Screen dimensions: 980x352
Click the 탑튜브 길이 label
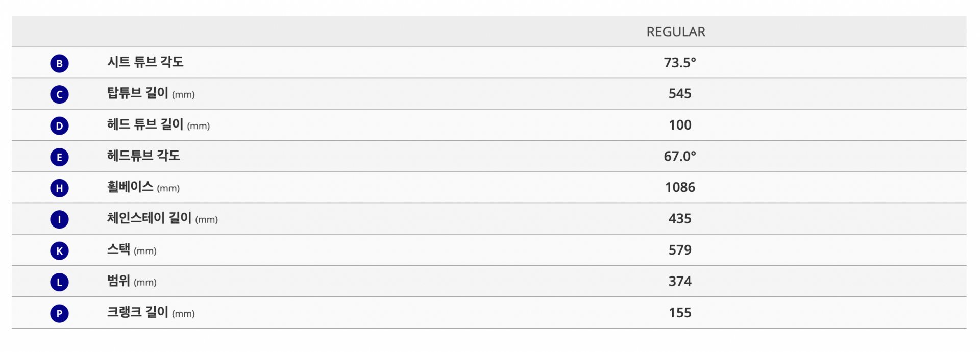coord(151,93)
